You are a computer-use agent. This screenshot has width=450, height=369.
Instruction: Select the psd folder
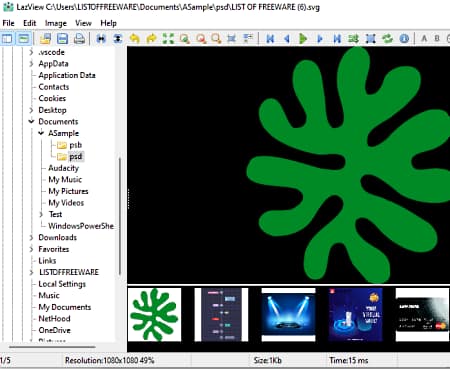[x=76, y=156]
